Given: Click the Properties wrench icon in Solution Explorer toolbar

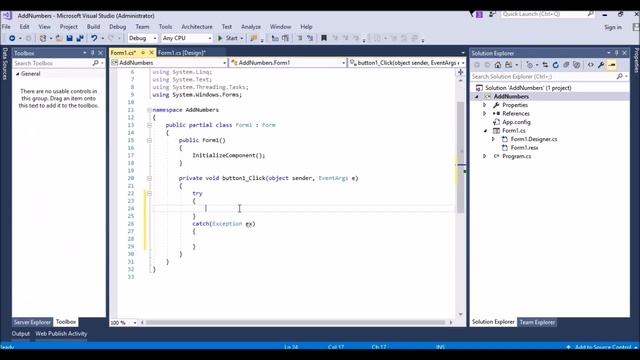Looking at the screenshot, I should pos(601,65).
